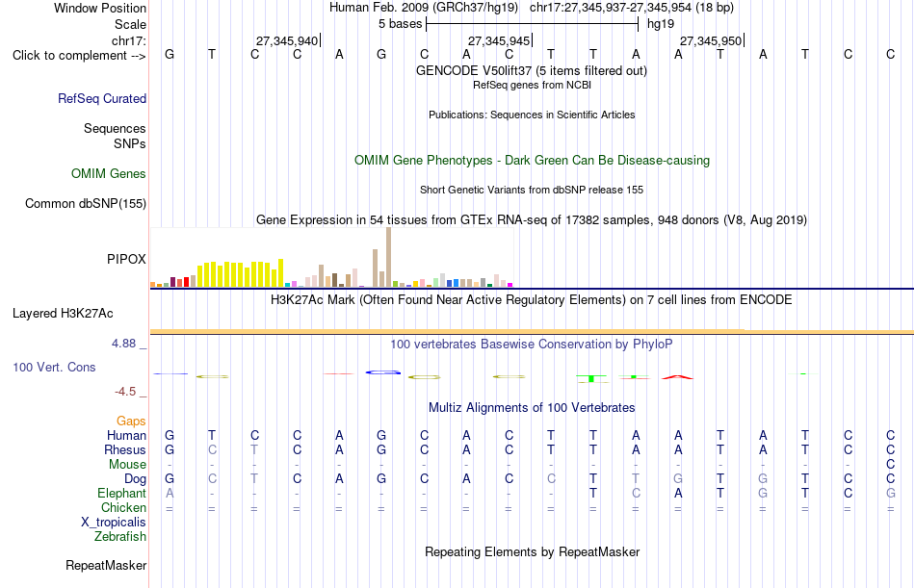The image size is (915, 588).
Task: Click the magenta bar ending the GTEx chart
Action: 510,285
